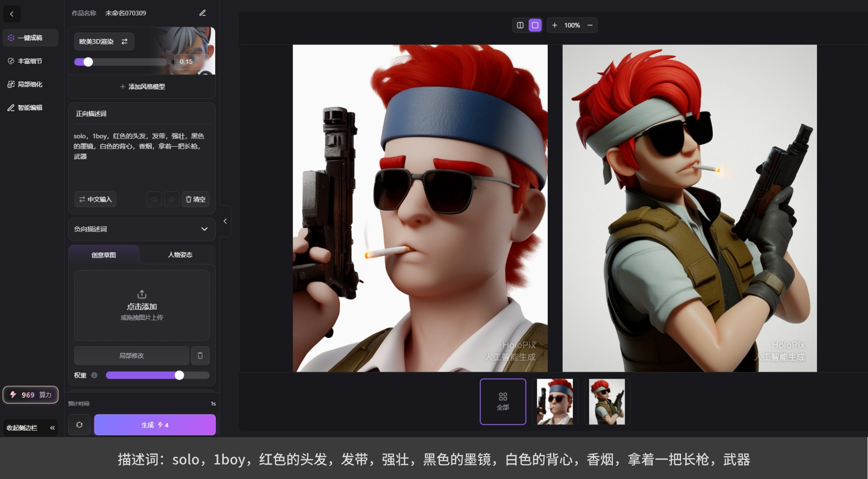Viewport: 868px width, 479px height.
Task: Delete the sketch with trash icon
Action: (200, 356)
